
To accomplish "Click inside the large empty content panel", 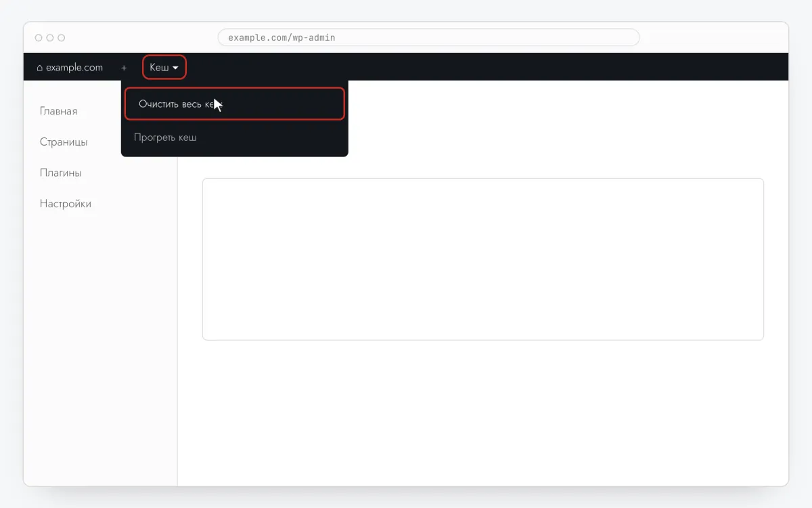I will [x=483, y=259].
